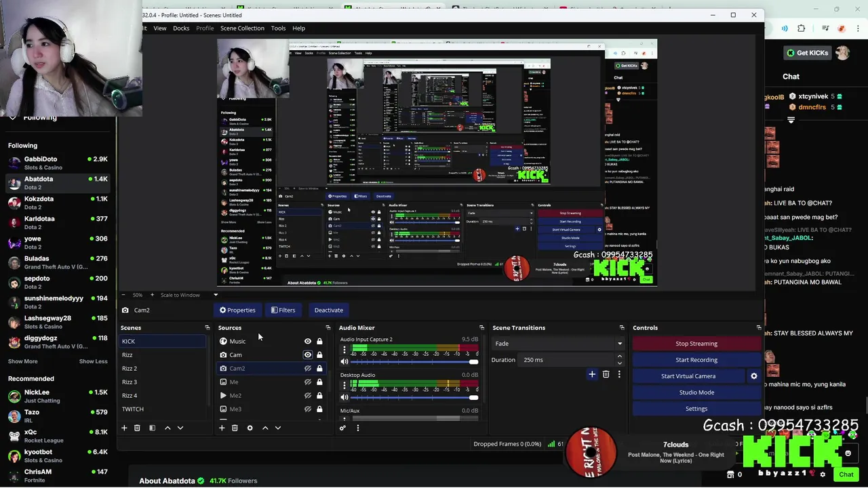
Task: Open the View menu
Action: click(x=160, y=28)
